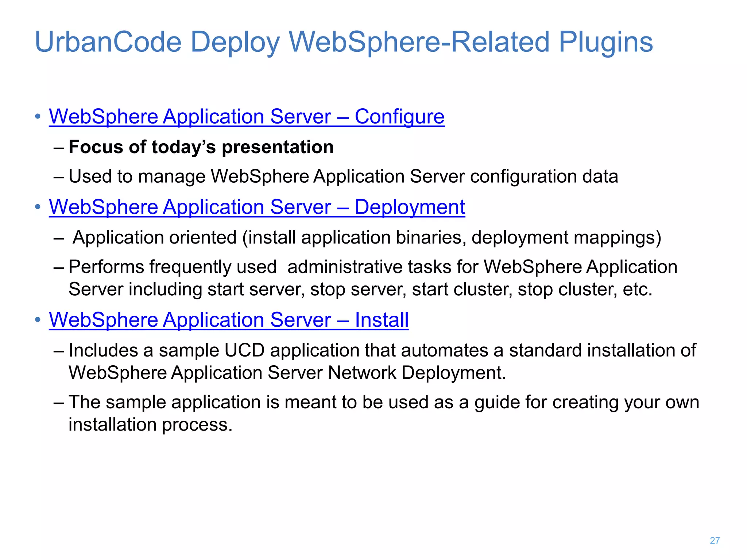Viewport: 747px width, 560px height.
Task: Click the line 'Used to manage WebSphere Application Server configuration data'
Action: 343,176
